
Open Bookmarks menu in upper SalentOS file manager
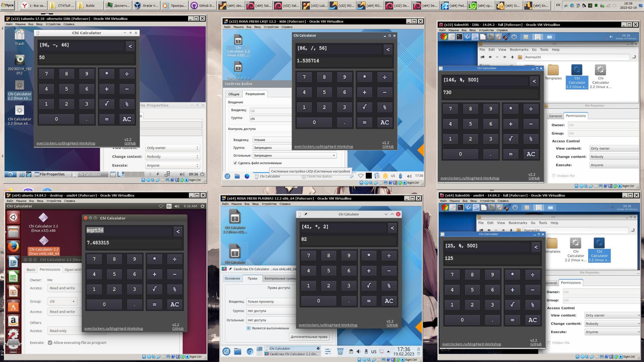(x=519, y=49)
